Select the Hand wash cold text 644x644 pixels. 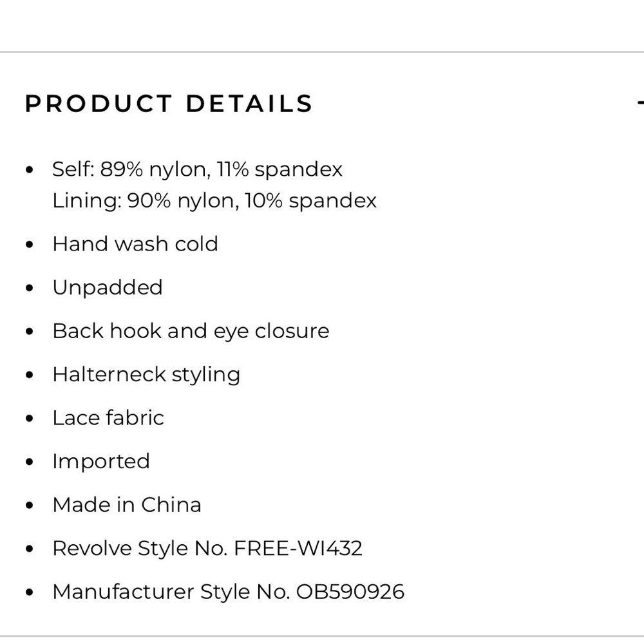(135, 244)
